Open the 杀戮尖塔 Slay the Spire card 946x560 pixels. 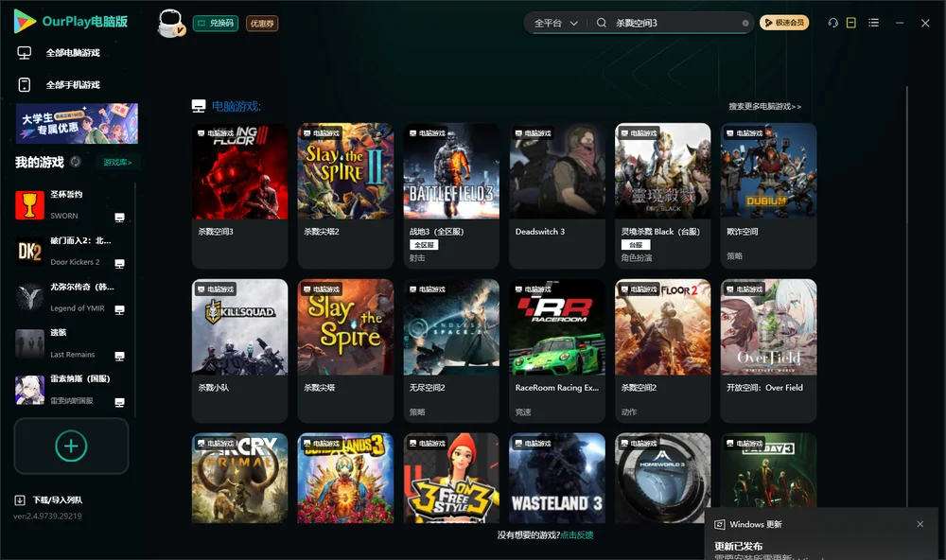tap(345, 351)
